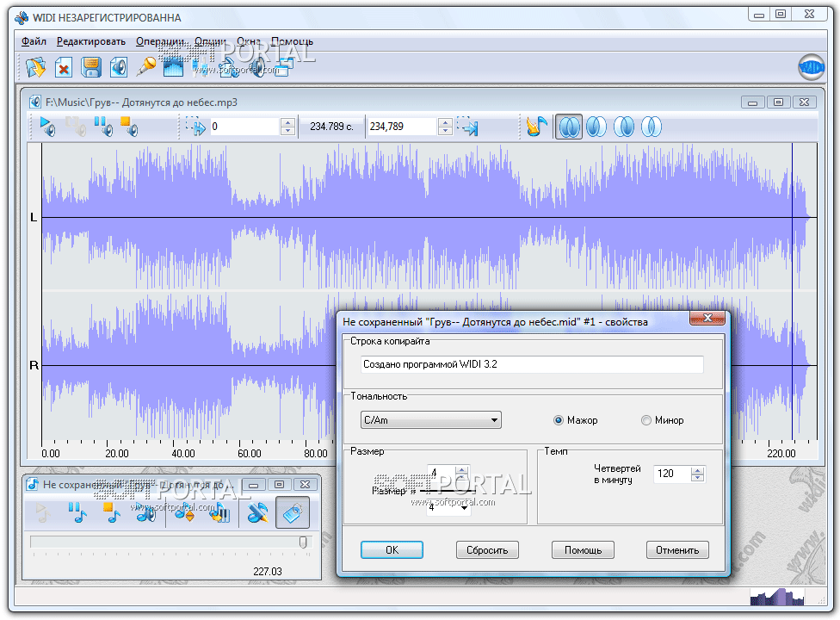Click the MIDI transpose note icon
Image resolution: width=840 pixels, height=620 pixels.
tap(185, 513)
